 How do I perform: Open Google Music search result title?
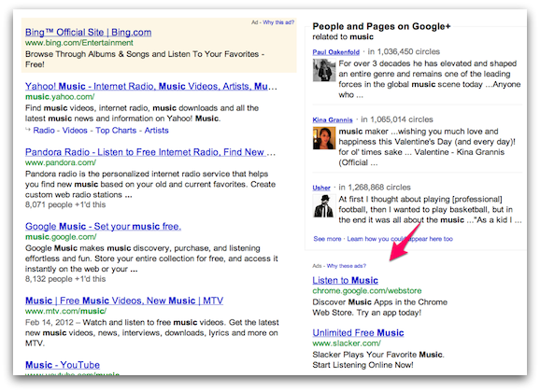pos(103,226)
